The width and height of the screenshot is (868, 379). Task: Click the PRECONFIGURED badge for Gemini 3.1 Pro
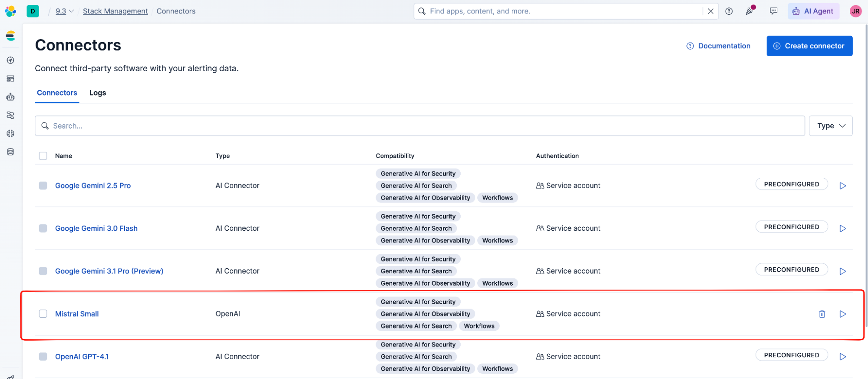792,269
